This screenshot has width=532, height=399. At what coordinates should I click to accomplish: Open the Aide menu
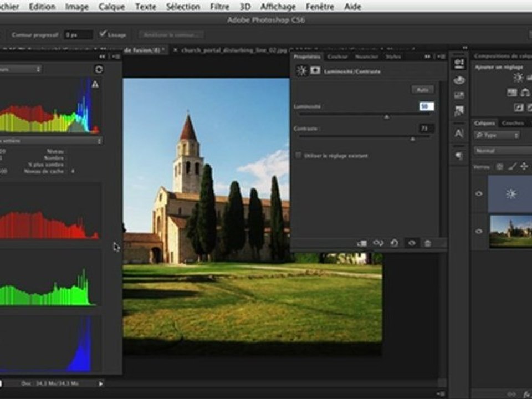pyautogui.click(x=352, y=7)
